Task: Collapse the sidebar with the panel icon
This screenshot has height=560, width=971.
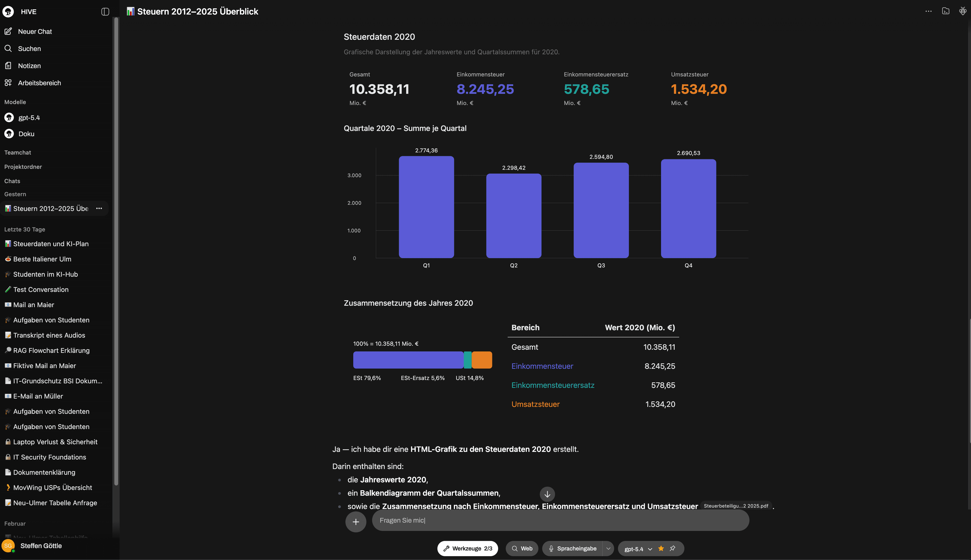Action: click(105, 12)
